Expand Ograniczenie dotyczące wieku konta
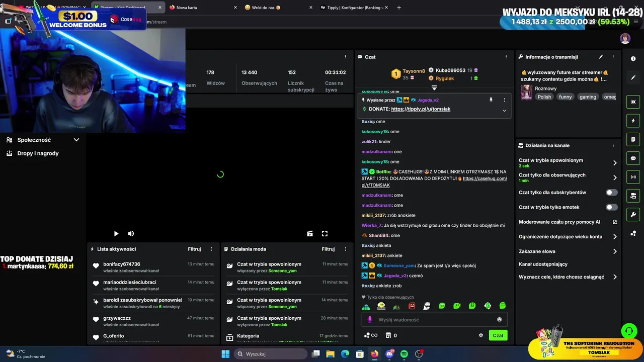 pyautogui.click(x=615, y=237)
